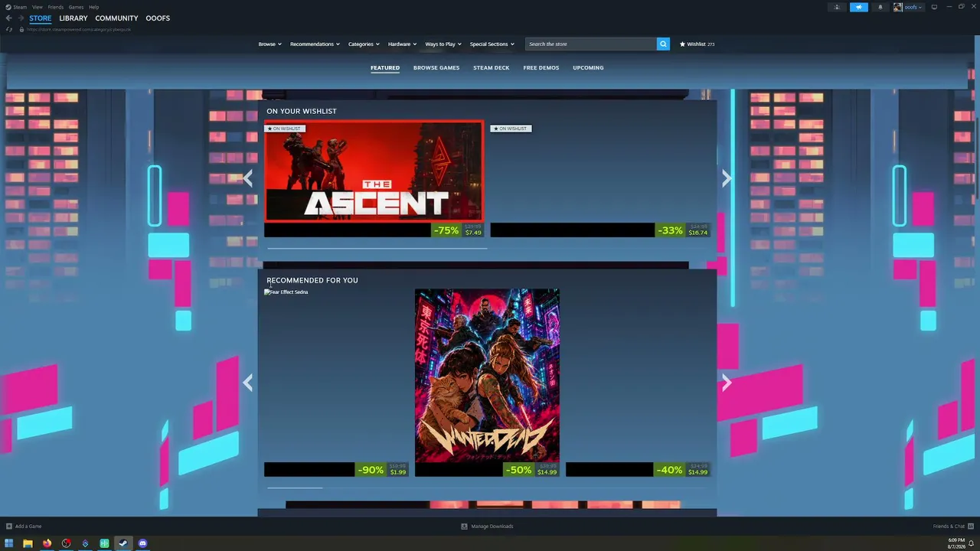Open Discord from the taskbar
Viewport: 980px width, 551px height.
pos(142,543)
